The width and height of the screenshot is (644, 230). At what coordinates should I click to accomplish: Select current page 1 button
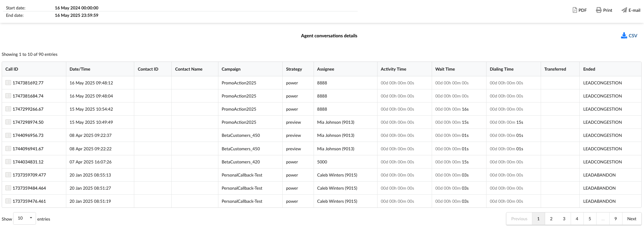coord(538,219)
